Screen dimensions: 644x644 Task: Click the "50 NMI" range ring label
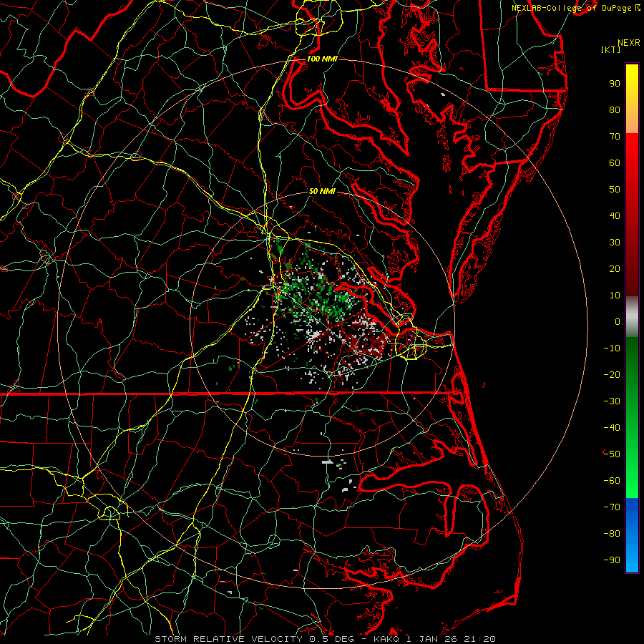coord(322,191)
